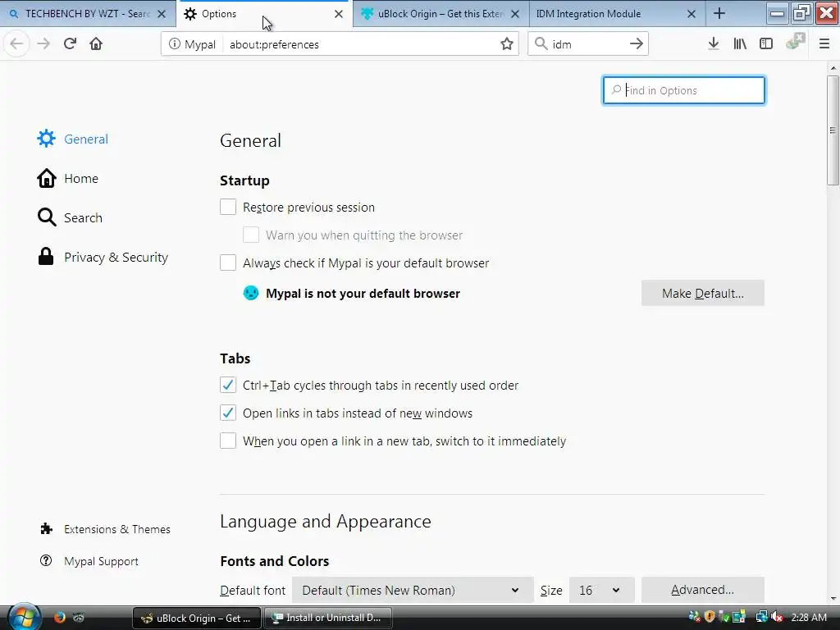Image resolution: width=840 pixels, height=630 pixels.
Task: Close the TECHBENCH BY WZT tab
Action: 162,14
